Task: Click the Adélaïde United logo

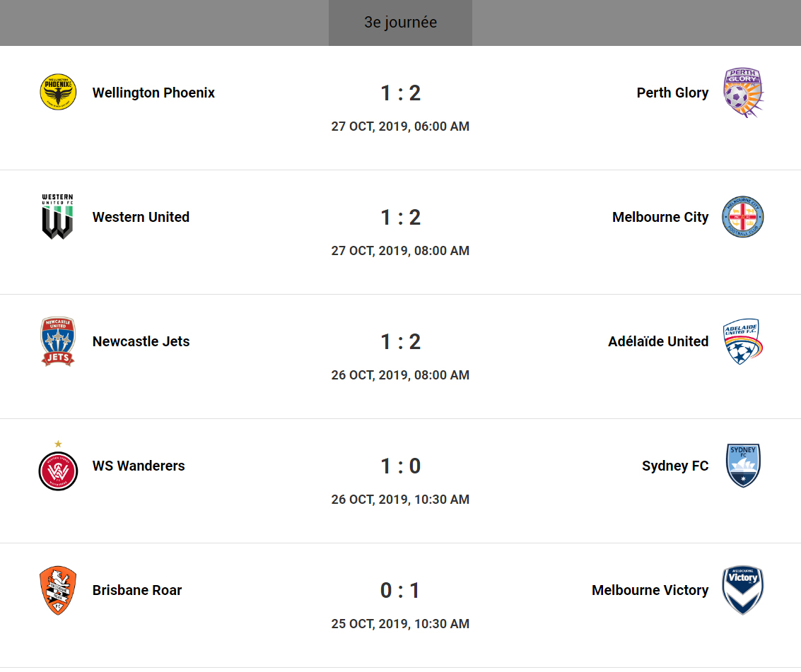Action: (x=743, y=341)
